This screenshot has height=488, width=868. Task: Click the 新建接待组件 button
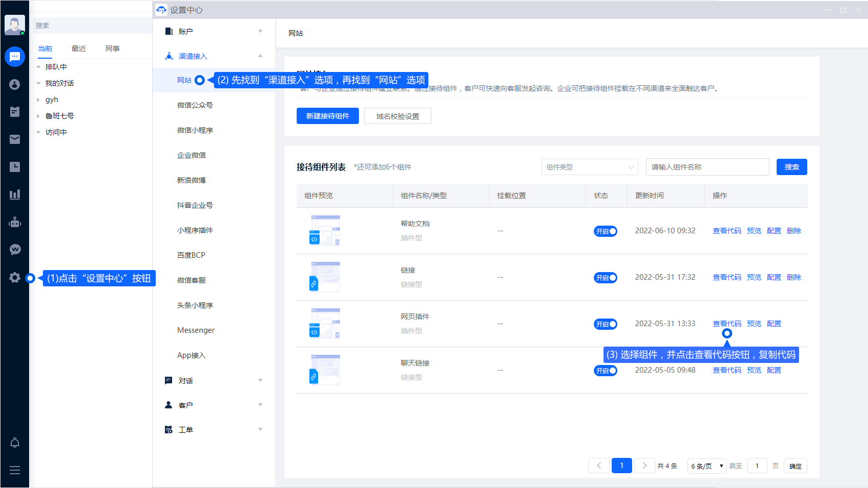(327, 116)
